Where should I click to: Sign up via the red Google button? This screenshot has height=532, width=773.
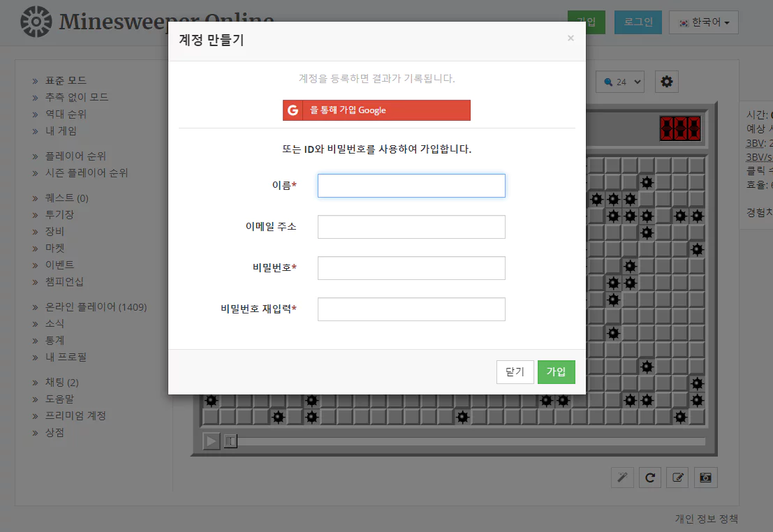[x=376, y=110]
